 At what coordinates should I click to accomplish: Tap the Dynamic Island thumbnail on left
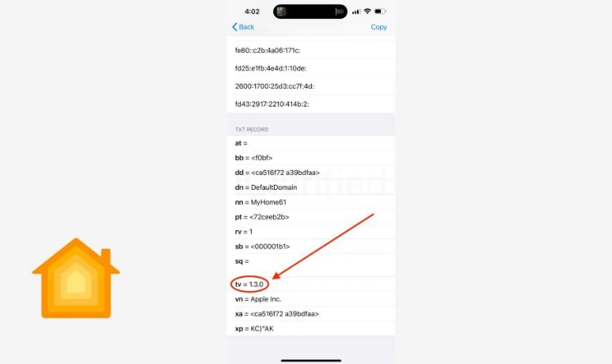click(281, 12)
